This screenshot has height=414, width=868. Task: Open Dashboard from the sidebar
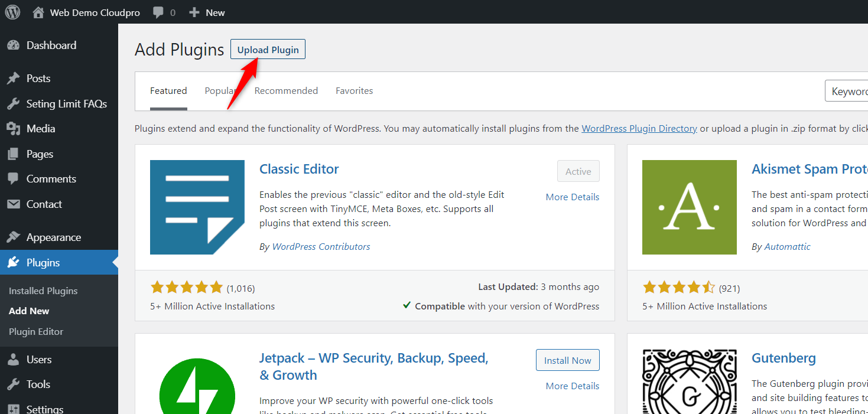pyautogui.click(x=51, y=45)
